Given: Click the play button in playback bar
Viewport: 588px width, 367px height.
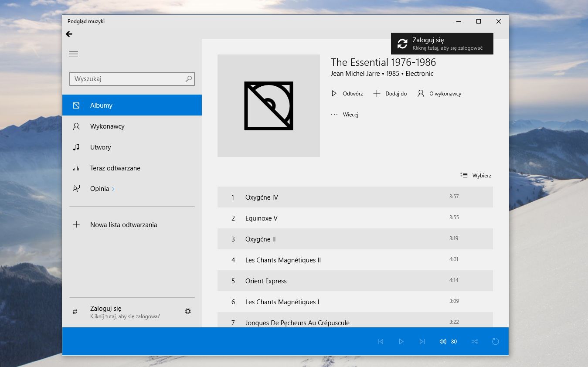Looking at the screenshot, I should coord(401,342).
